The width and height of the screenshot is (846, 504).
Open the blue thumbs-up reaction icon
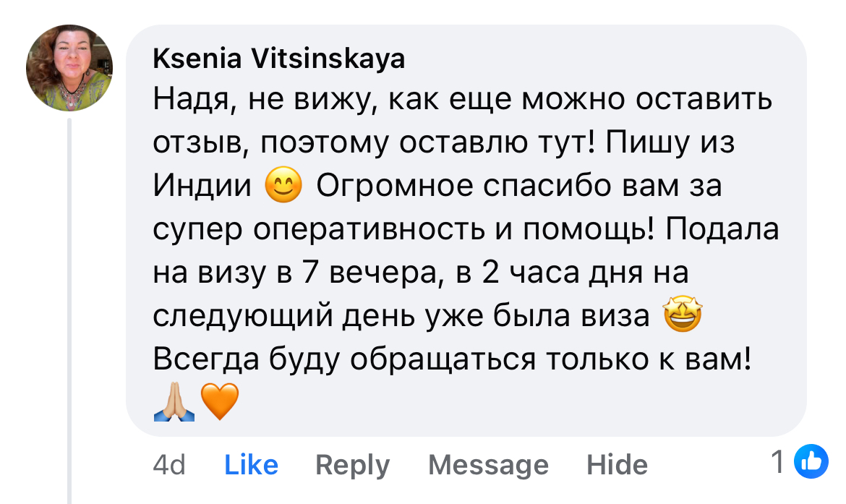[811, 463]
